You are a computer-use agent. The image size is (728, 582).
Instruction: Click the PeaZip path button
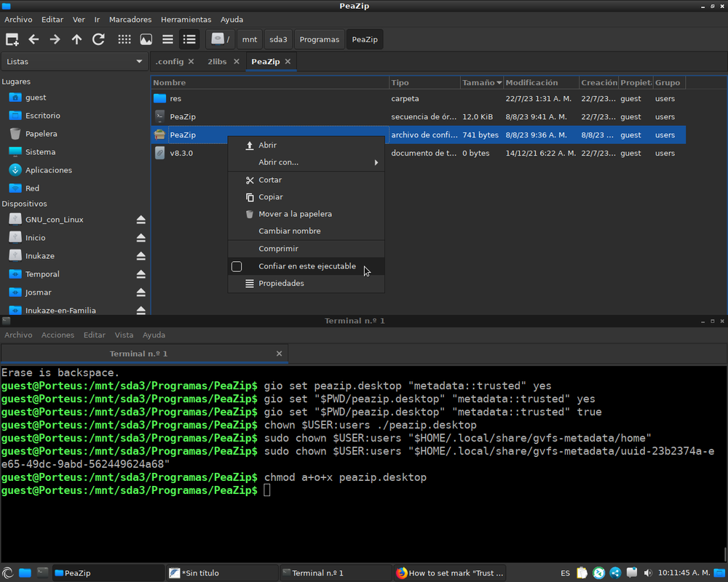click(365, 39)
